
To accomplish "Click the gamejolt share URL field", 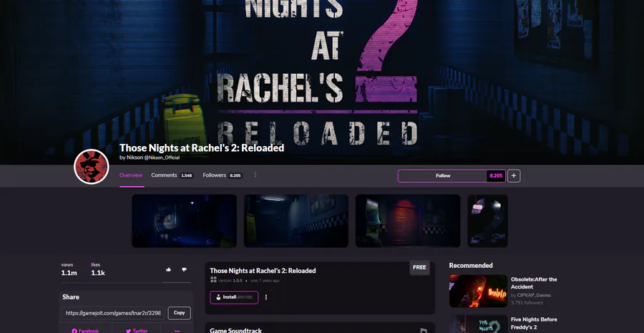I will coord(113,313).
